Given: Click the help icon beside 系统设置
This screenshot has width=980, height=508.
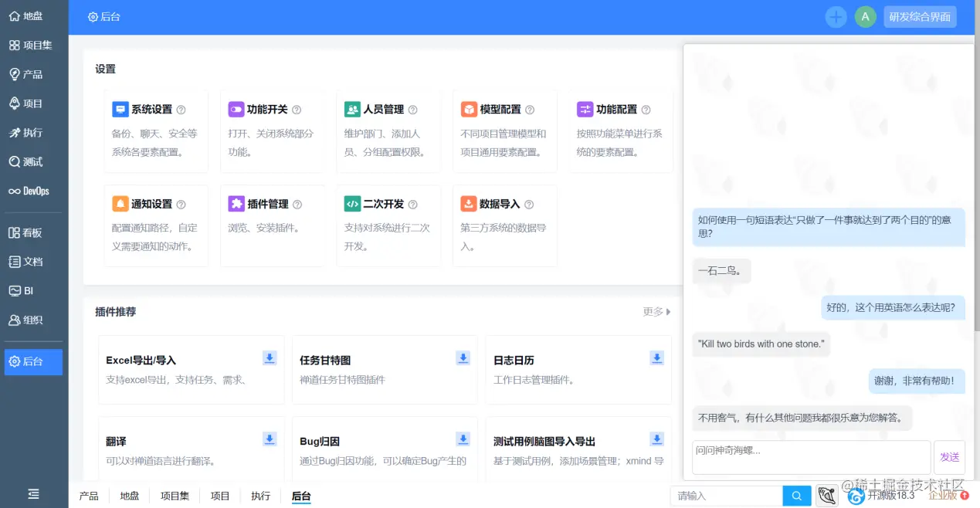Looking at the screenshot, I should tap(181, 110).
